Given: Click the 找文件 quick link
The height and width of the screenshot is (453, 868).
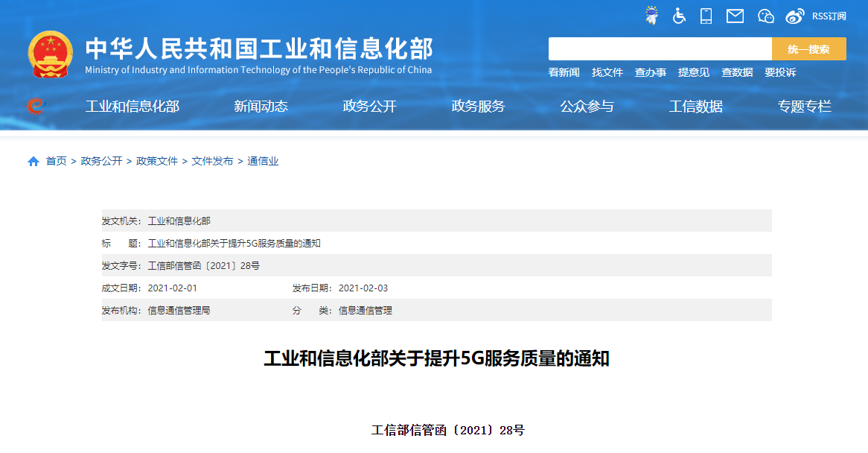Looking at the screenshot, I should tap(607, 72).
